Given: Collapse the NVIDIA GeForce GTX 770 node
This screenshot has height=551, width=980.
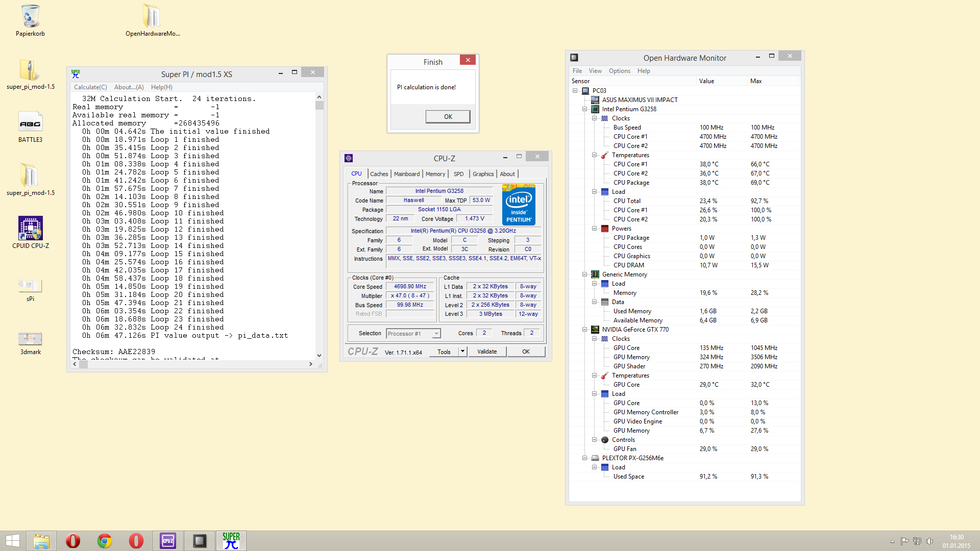Looking at the screenshot, I should pos(585,330).
